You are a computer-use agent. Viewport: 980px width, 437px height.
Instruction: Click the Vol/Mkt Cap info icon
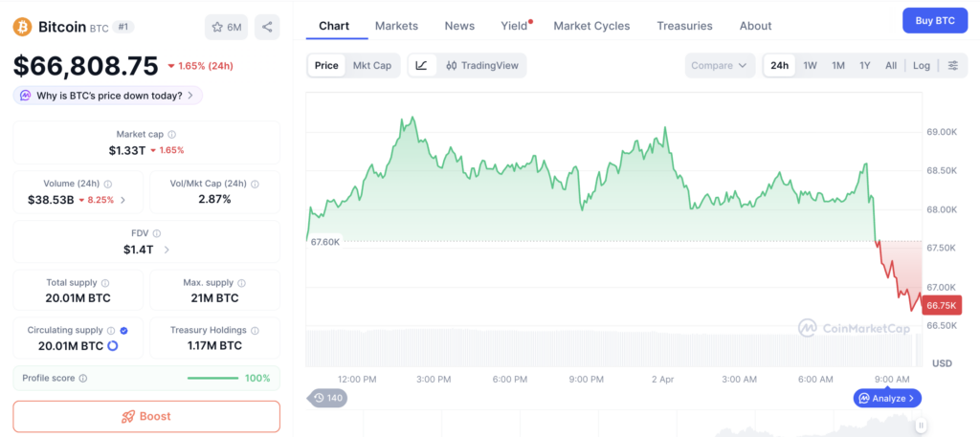pyautogui.click(x=255, y=185)
